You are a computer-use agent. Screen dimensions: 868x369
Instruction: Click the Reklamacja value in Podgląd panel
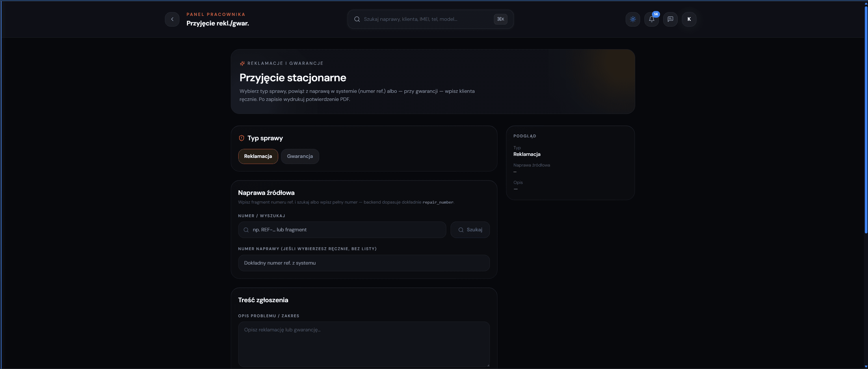click(527, 154)
